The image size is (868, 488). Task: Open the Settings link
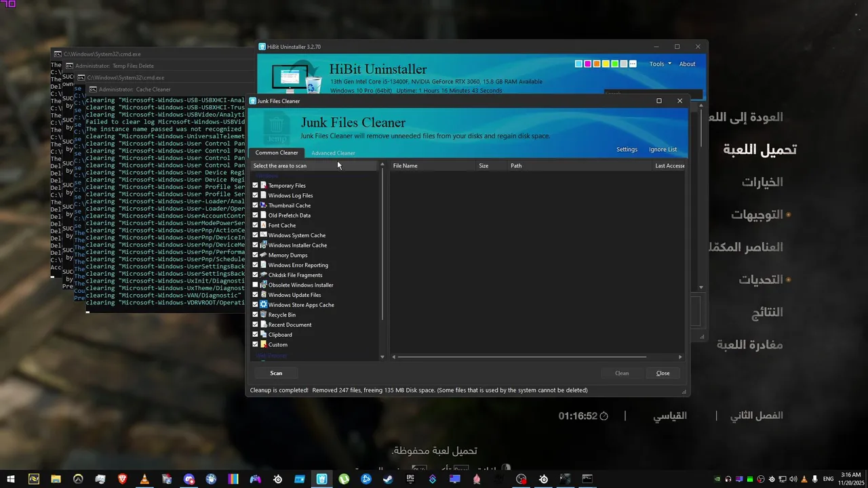627,149
